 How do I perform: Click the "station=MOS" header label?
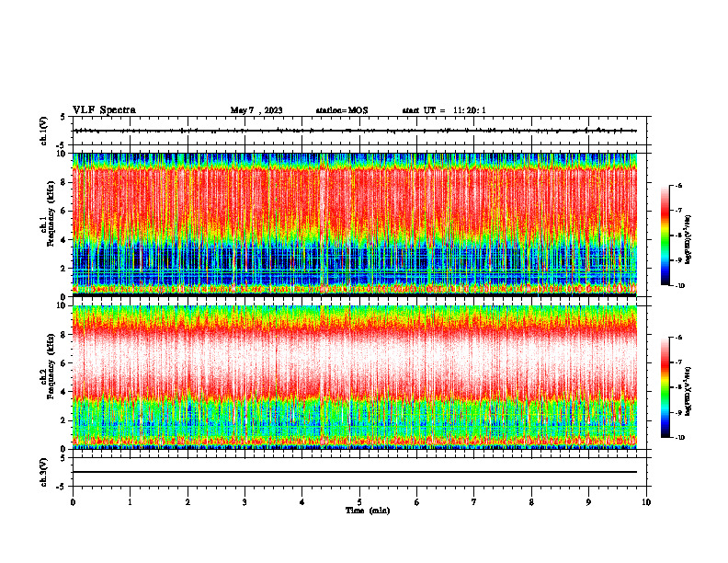click(x=342, y=110)
